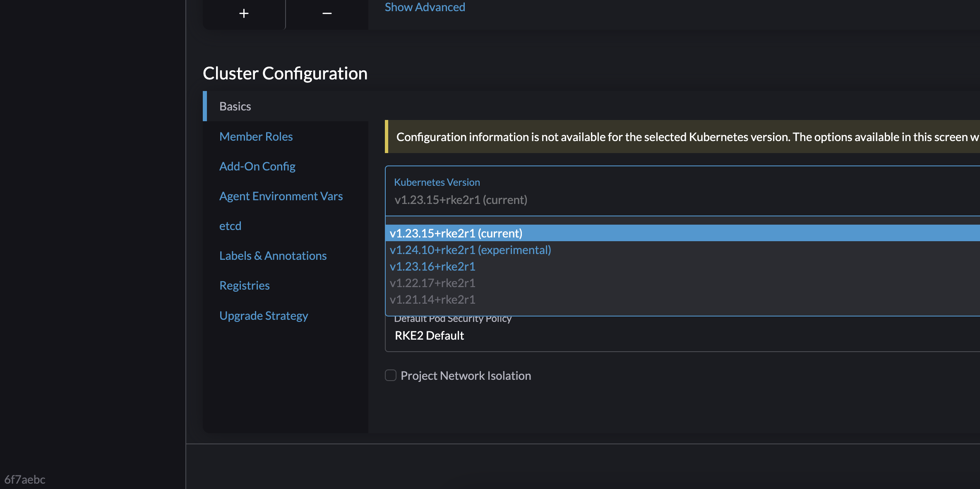Select the etcd configuration section
This screenshot has width=980, height=489.
click(x=230, y=225)
